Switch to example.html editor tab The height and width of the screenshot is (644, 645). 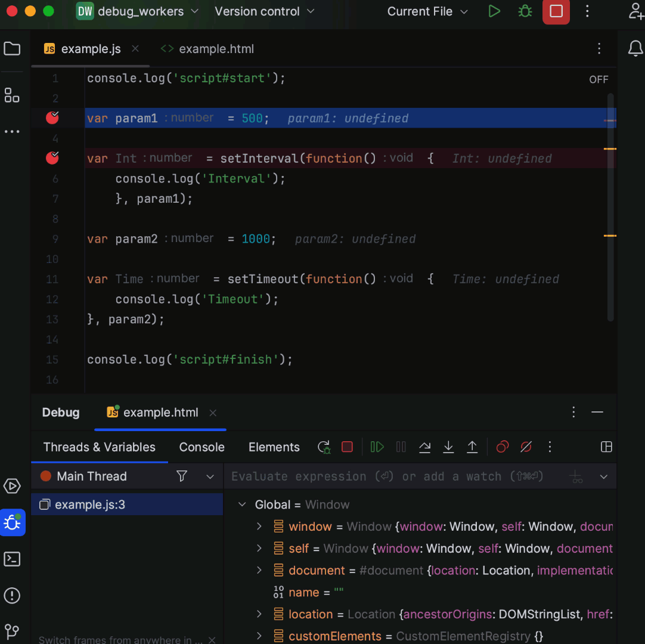click(x=216, y=49)
